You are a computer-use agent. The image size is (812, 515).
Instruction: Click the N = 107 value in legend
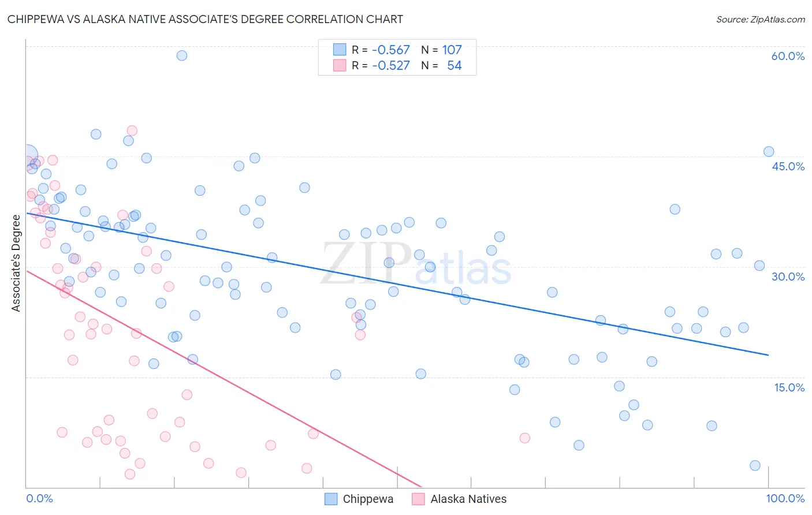[441, 50]
